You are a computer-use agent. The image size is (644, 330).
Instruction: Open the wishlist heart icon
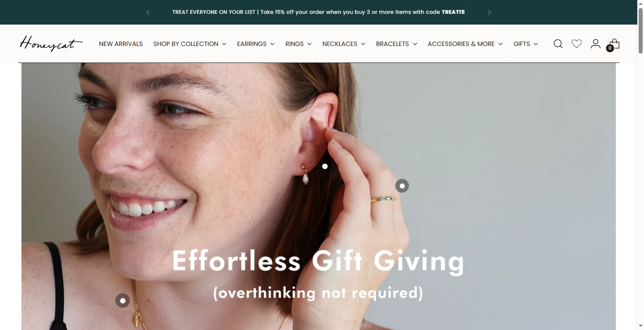(577, 44)
